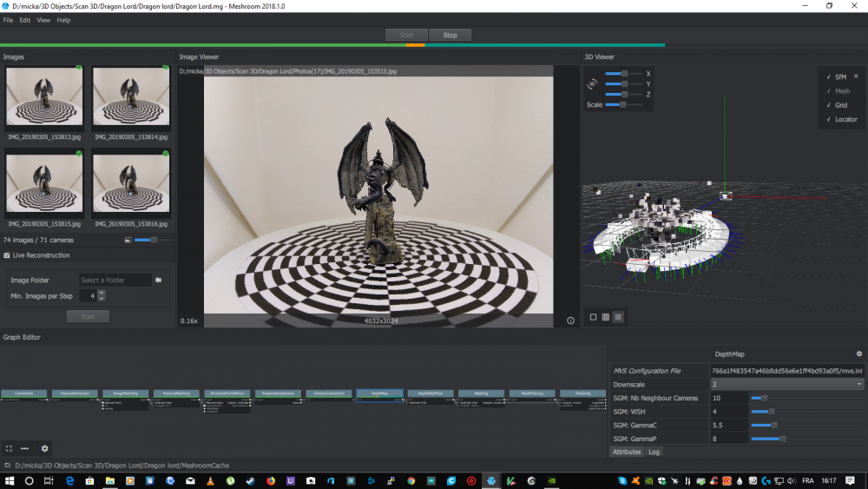Select the textured render mode icon
The width and height of the screenshot is (868, 489).
pyautogui.click(x=618, y=317)
